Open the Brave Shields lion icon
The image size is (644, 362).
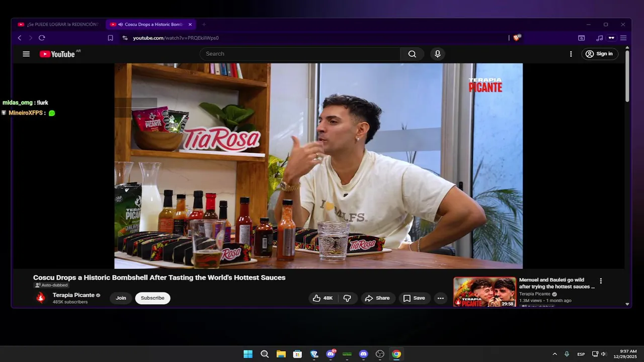click(x=517, y=38)
